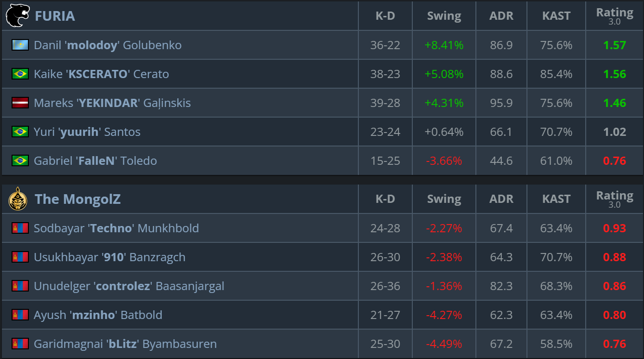
Task: Click The MongolZ KAST column header
Action: click(x=556, y=199)
